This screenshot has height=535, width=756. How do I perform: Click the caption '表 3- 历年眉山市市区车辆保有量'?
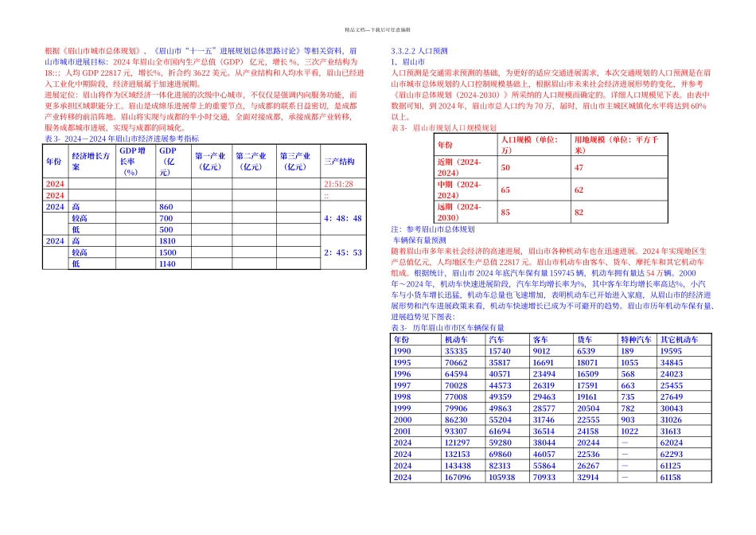447,327
